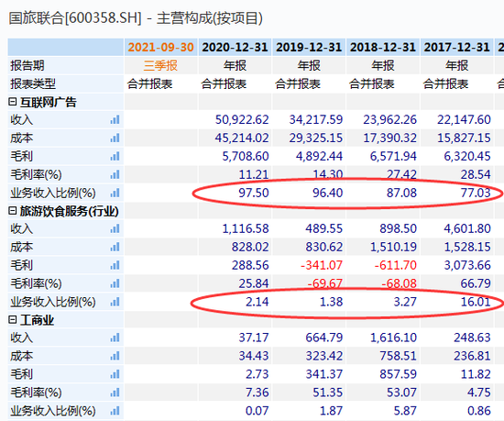Click the revenue share value 77.03
504x421 pixels.
pyautogui.click(x=476, y=193)
